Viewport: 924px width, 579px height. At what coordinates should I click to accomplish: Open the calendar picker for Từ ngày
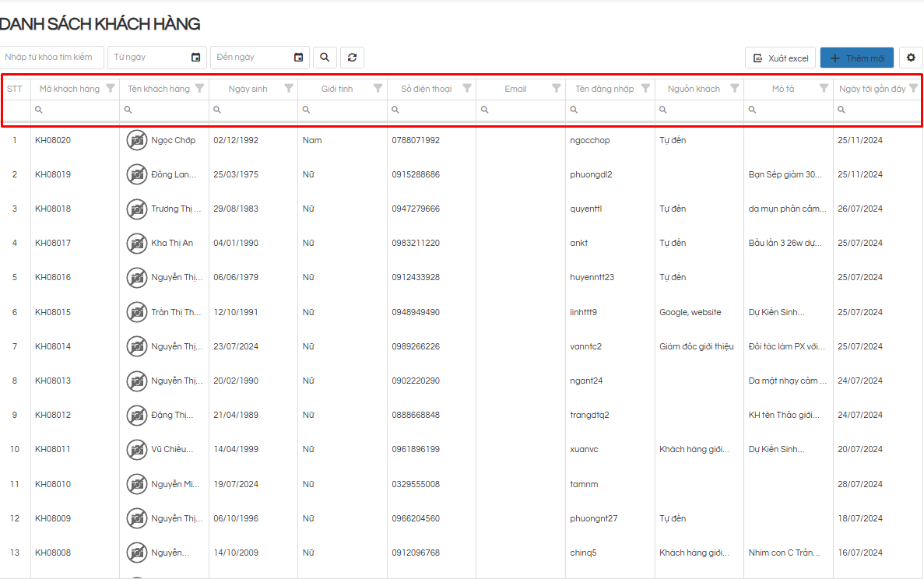point(195,58)
